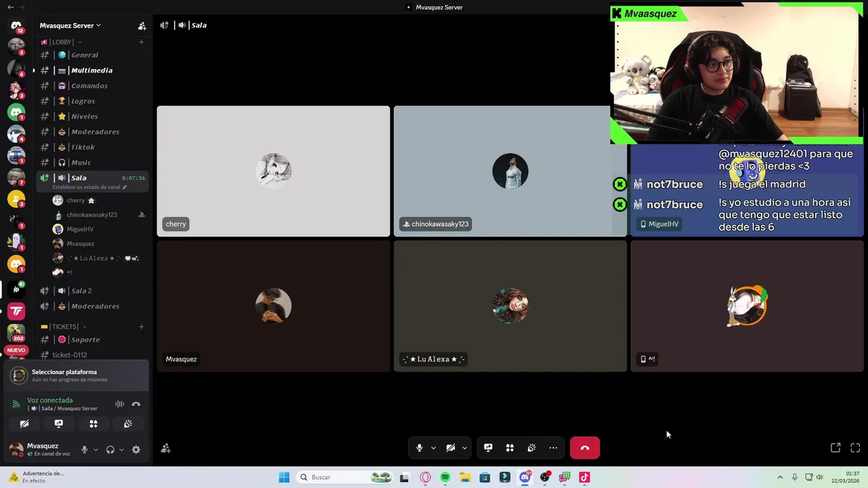Open the Niveles channel

tap(92, 117)
